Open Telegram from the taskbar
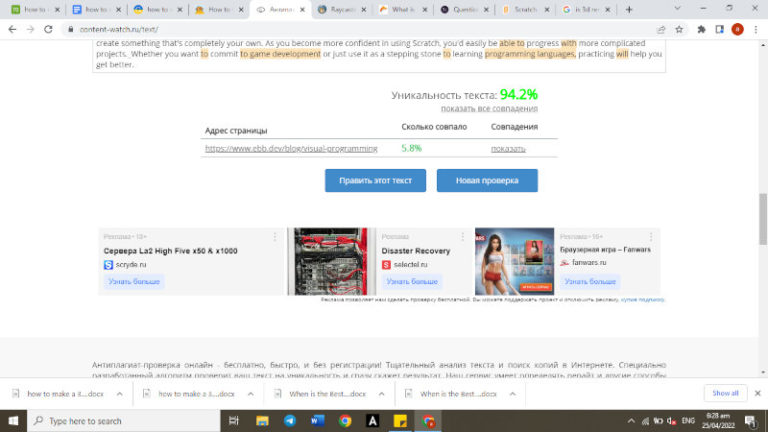The height and width of the screenshot is (432, 768). coord(290,421)
